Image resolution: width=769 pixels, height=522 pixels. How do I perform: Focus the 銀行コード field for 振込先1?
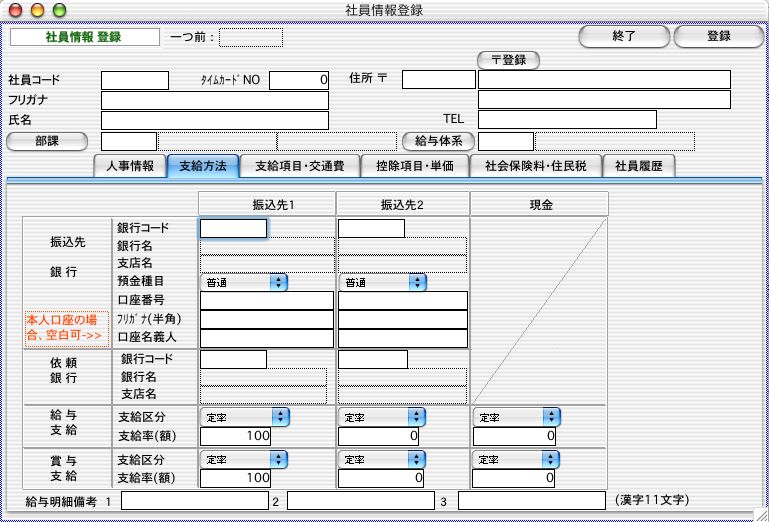(233, 228)
